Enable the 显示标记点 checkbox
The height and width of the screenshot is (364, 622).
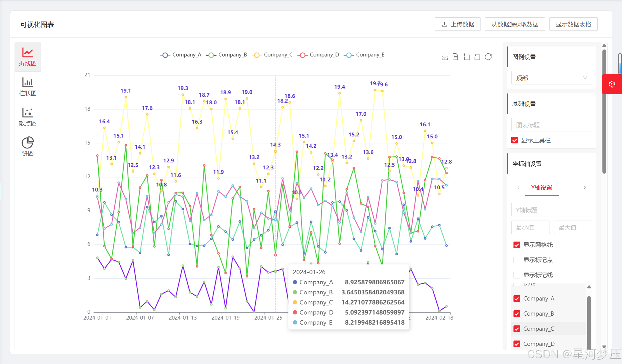[517, 260]
